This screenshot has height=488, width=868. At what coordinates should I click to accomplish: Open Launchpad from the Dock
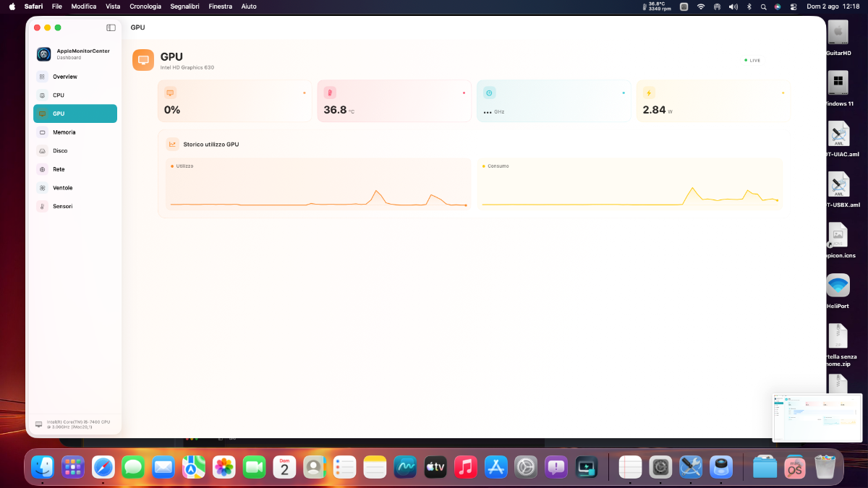click(x=73, y=467)
